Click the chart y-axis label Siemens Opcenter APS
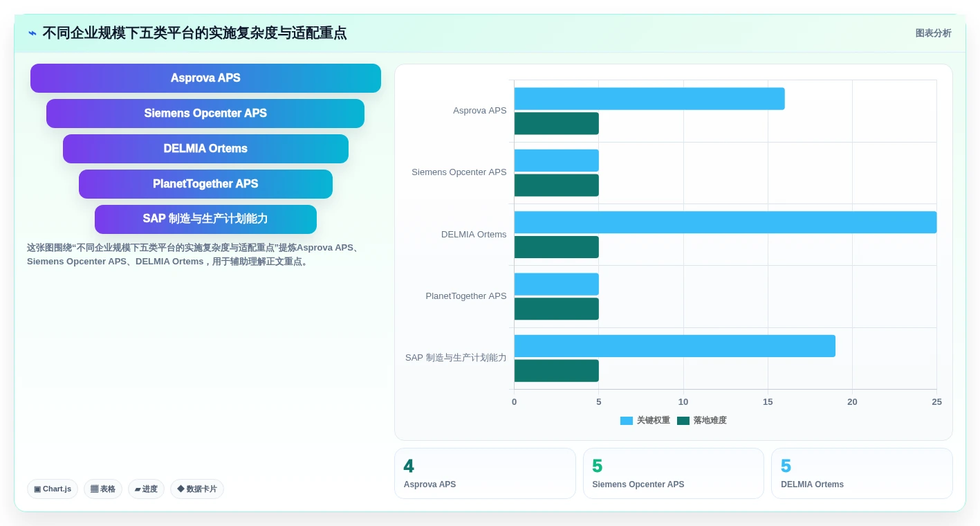Image resolution: width=980 pixels, height=526 pixels. pos(459,172)
